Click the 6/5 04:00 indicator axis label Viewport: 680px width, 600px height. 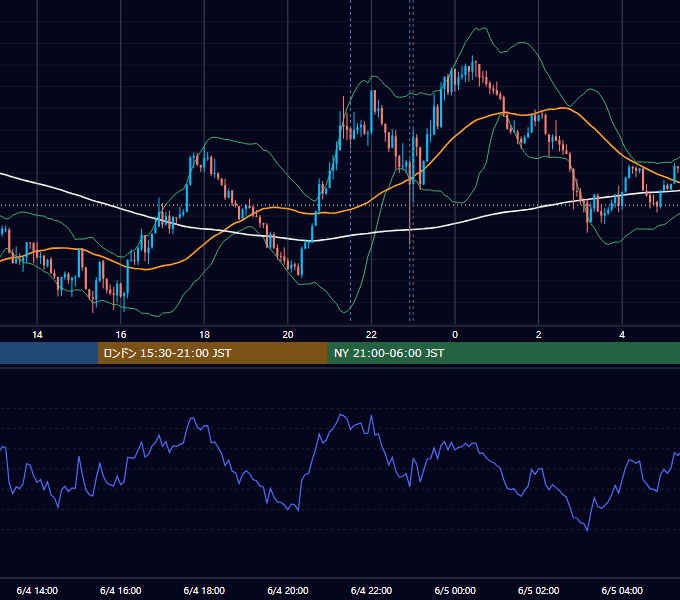click(x=622, y=591)
